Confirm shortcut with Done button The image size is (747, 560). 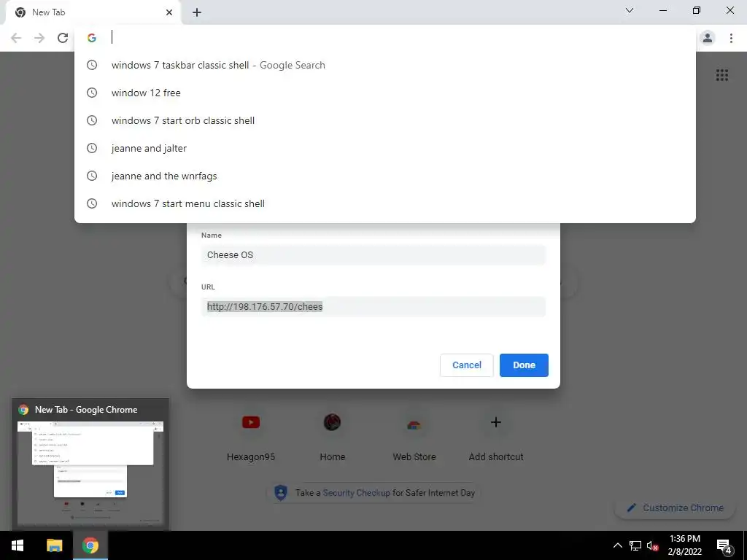tap(524, 365)
